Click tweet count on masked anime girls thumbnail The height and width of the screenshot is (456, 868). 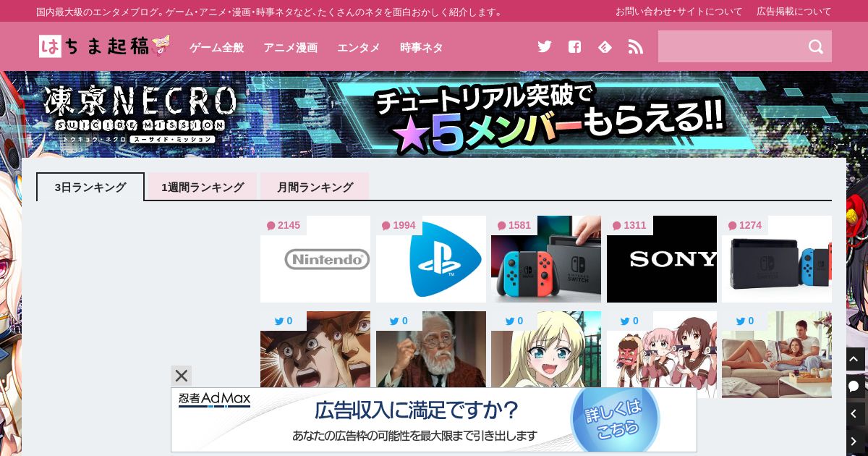click(629, 321)
